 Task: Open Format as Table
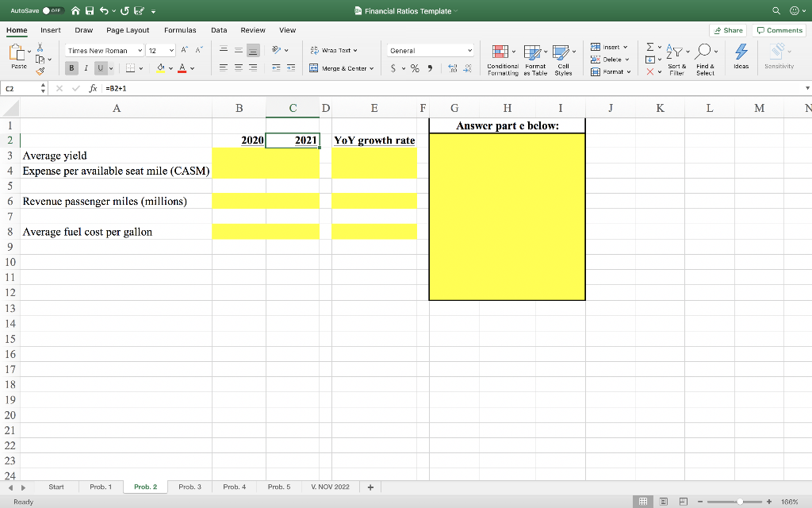coord(535,60)
